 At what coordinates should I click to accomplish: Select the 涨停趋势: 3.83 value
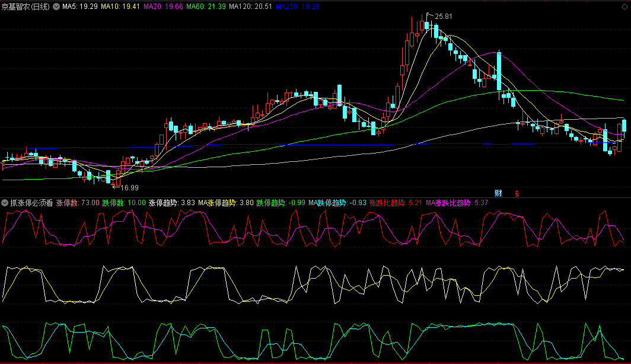click(x=172, y=203)
